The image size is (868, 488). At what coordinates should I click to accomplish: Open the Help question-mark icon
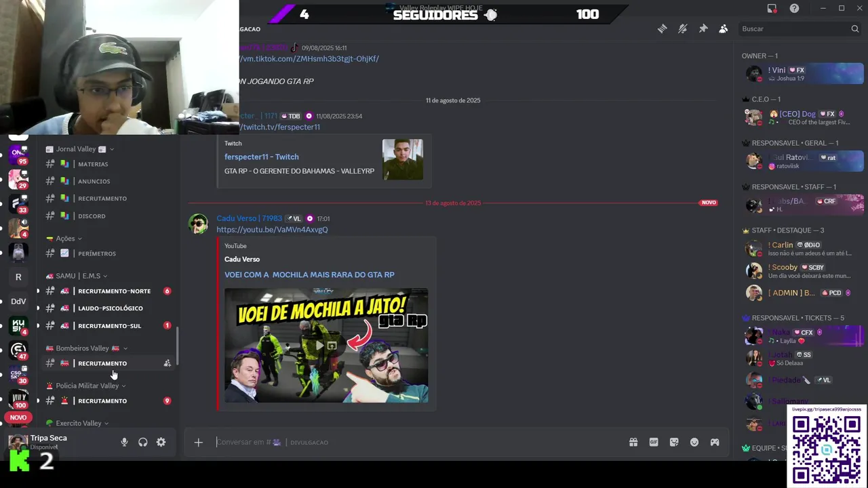pos(794,8)
